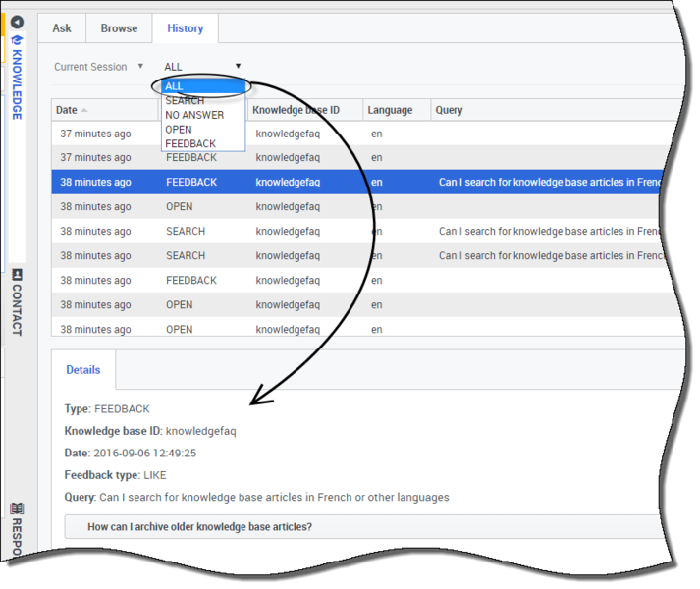700x589 pixels.
Task: Click the Query column header
Action: [x=450, y=110]
